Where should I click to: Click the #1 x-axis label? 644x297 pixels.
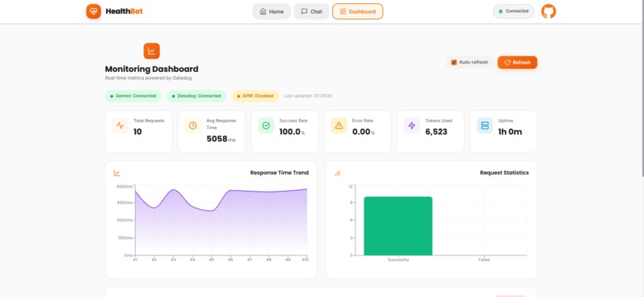click(x=135, y=259)
